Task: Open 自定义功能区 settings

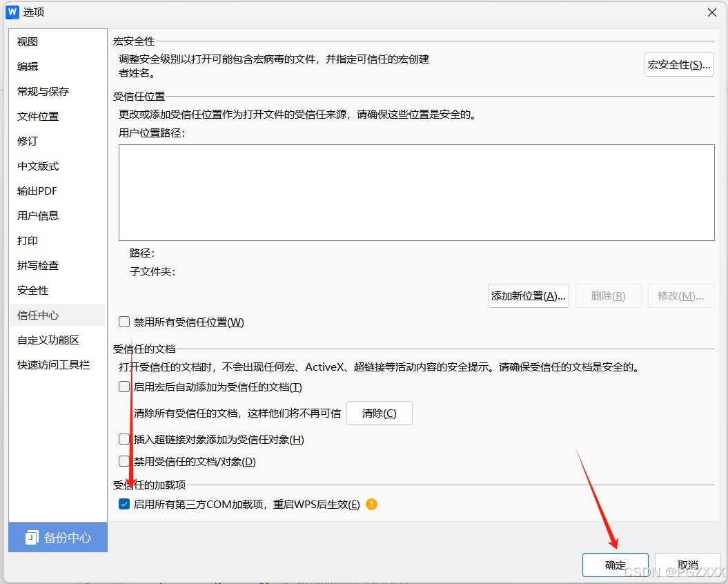Action: tap(57, 340)
